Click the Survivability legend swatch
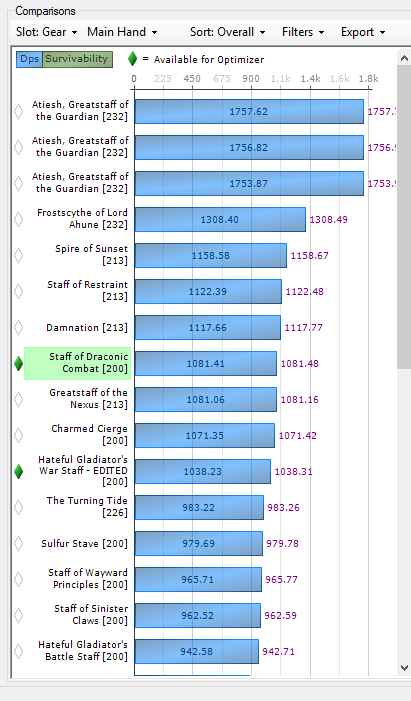Viewport: 411px width, 701px height. (x=77, y=59)
